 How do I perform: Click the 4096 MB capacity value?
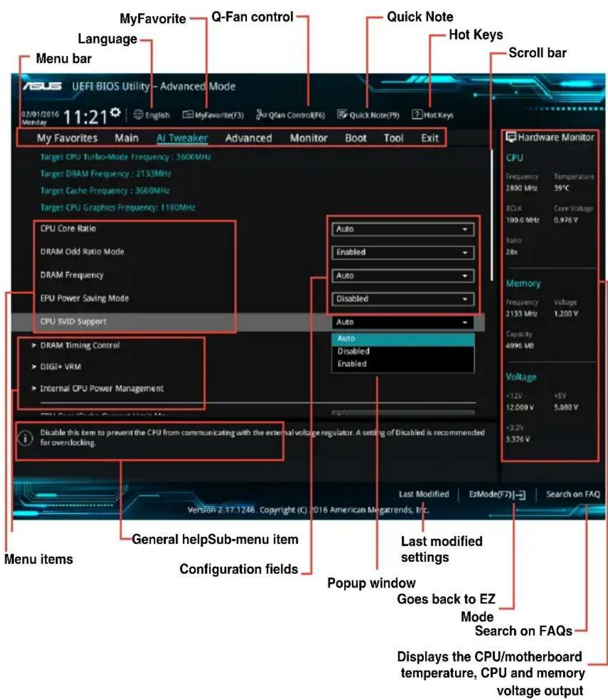[520, 345]
